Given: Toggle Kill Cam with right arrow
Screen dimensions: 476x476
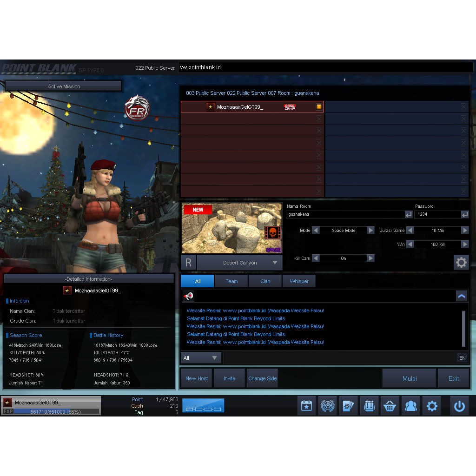Looking at the screenshot, I should click(370, 258).
